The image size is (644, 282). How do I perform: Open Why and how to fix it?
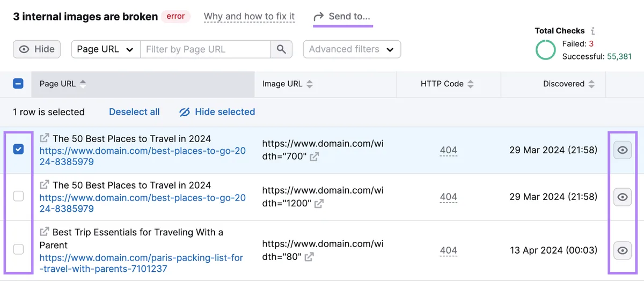tap(250, 17)
